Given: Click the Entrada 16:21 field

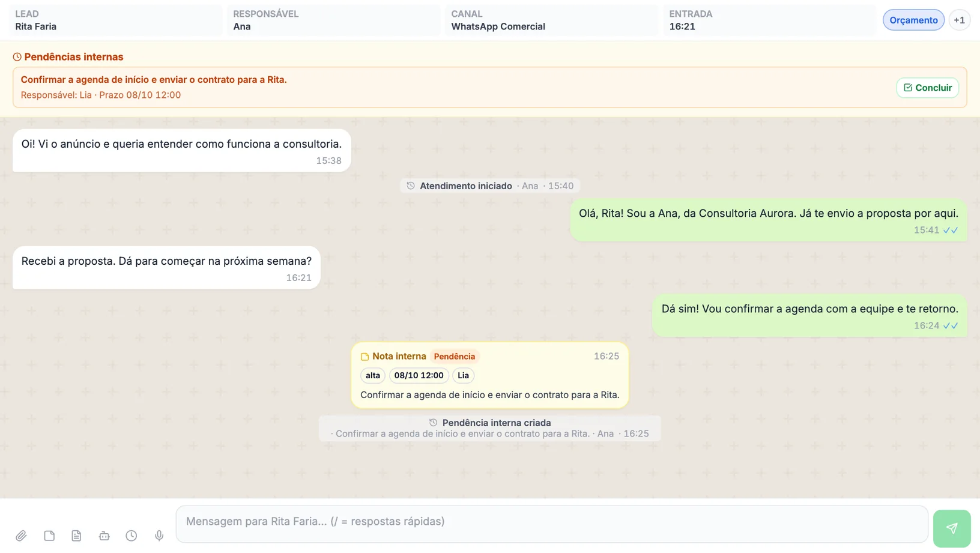Looking at the screenshot, I should 769,20.
